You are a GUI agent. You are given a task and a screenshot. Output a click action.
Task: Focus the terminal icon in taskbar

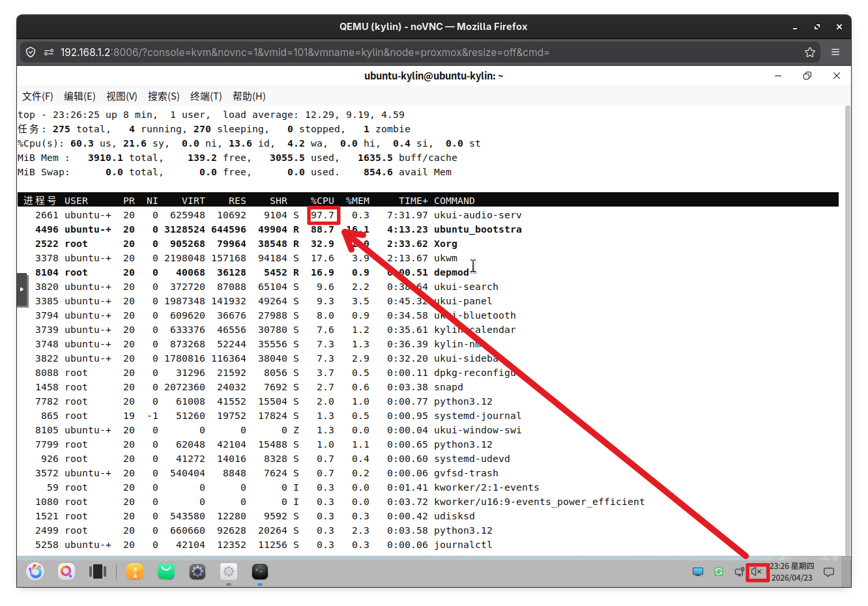260,571
